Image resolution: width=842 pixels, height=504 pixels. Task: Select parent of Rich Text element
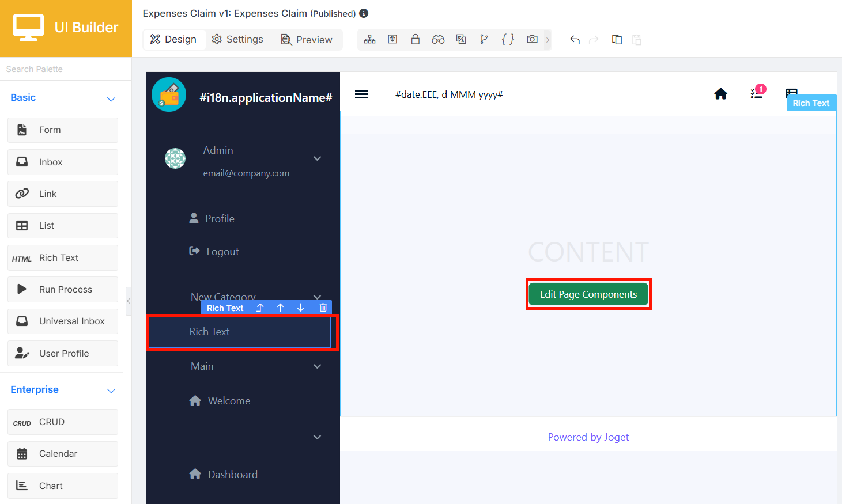(260, 308)
